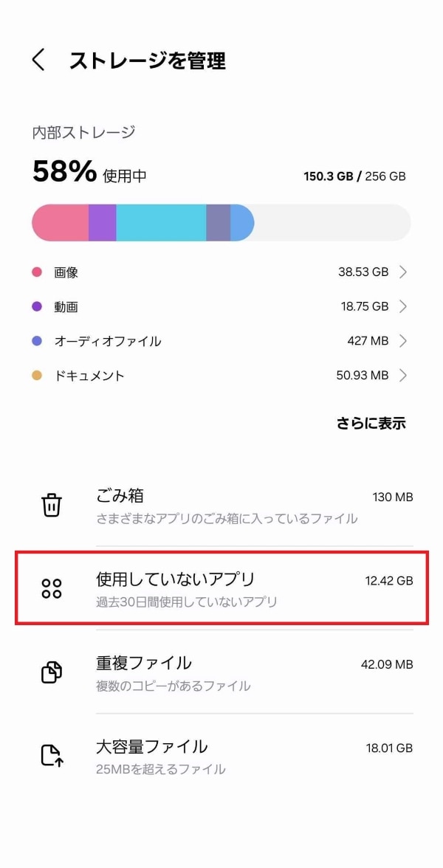Expand 画像 with its chevron arrow

coord(403,272)
